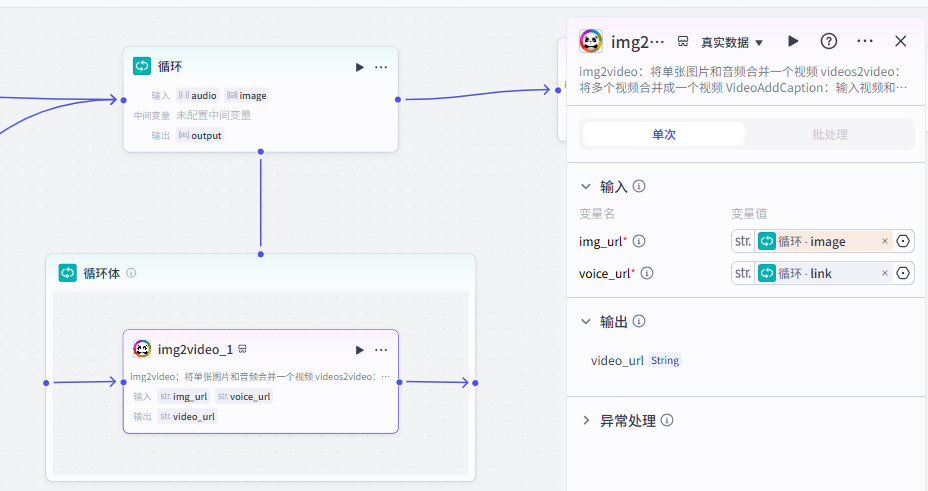Run the img2video_1 node
928x491 pixels.
click(359, 350)
